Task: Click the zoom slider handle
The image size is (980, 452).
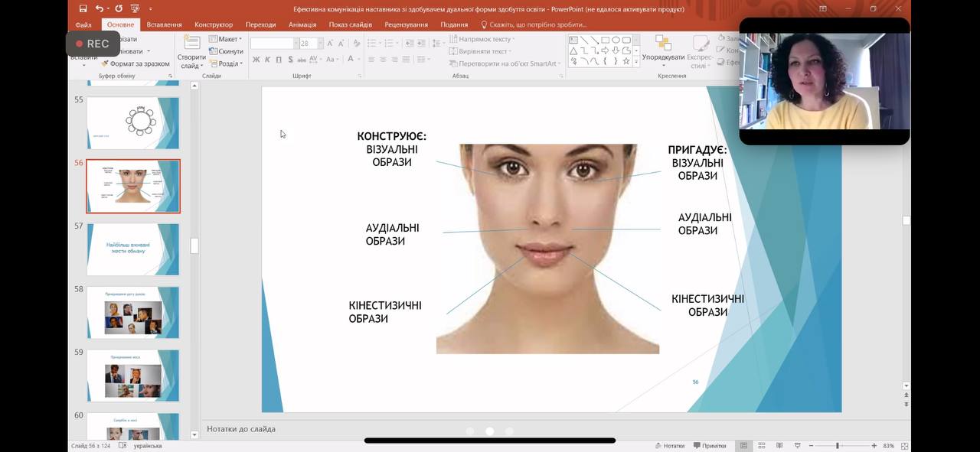Action: pos(837,446)
